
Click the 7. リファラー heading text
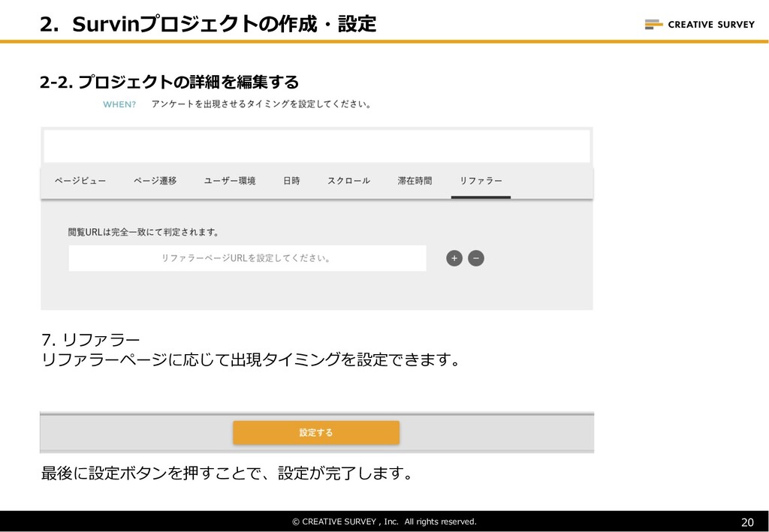91,339
